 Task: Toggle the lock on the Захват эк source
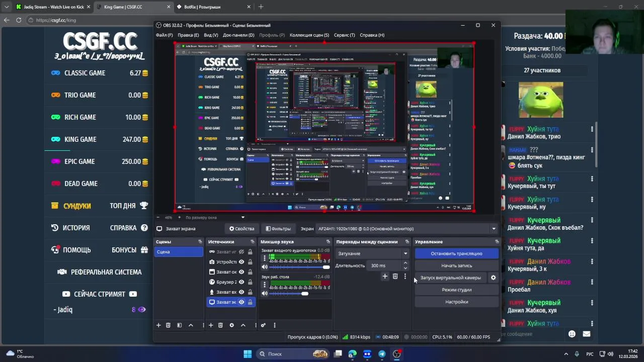[250, 302]
